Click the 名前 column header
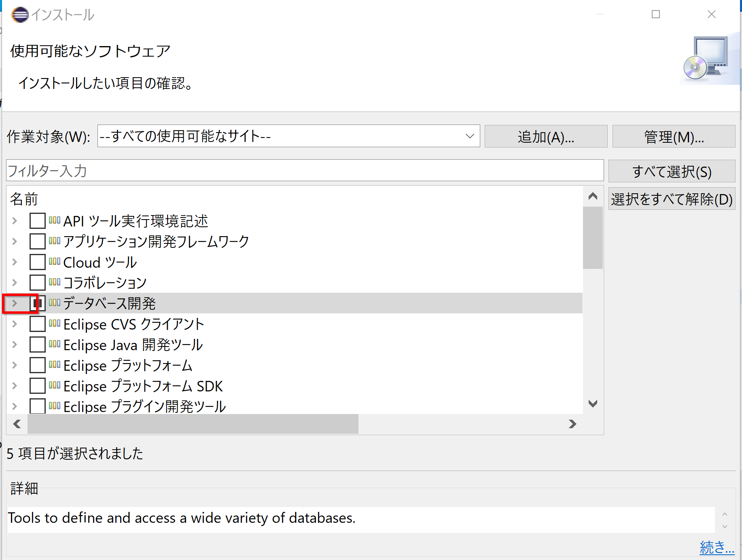 click(x=24, y=199)
